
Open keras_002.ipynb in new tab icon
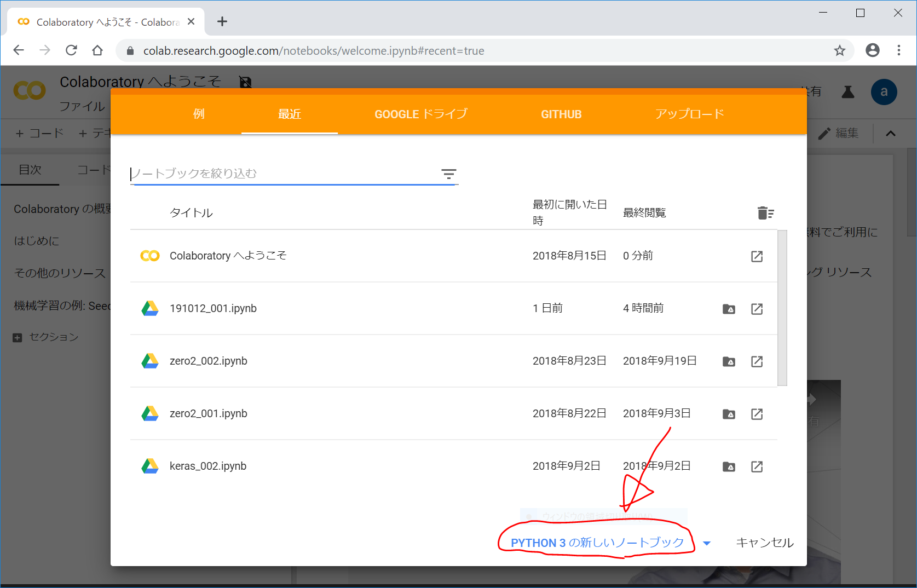(757, 466)
